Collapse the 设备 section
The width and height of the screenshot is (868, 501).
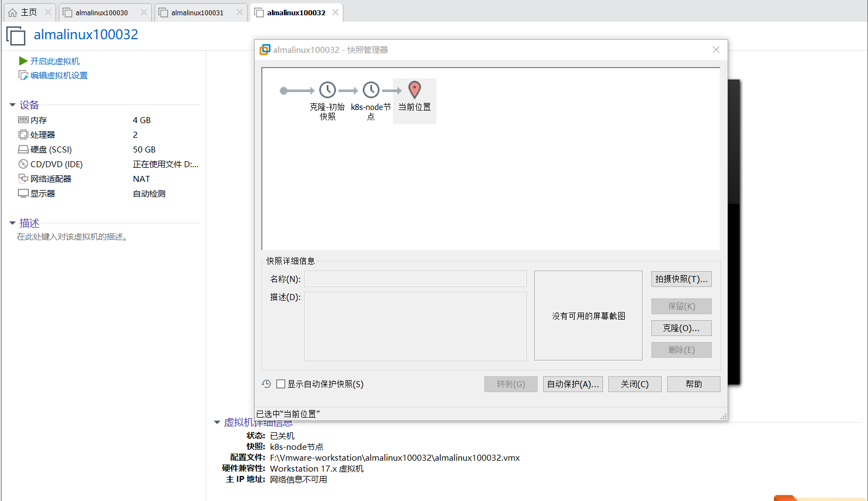[x=13, y=105]
